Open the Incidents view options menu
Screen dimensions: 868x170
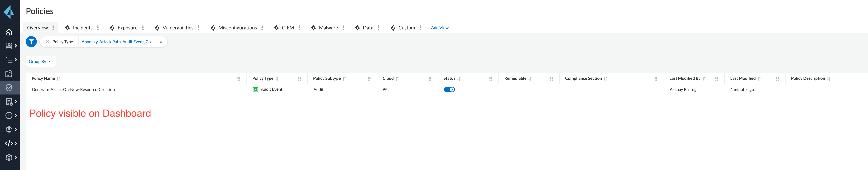98,28
